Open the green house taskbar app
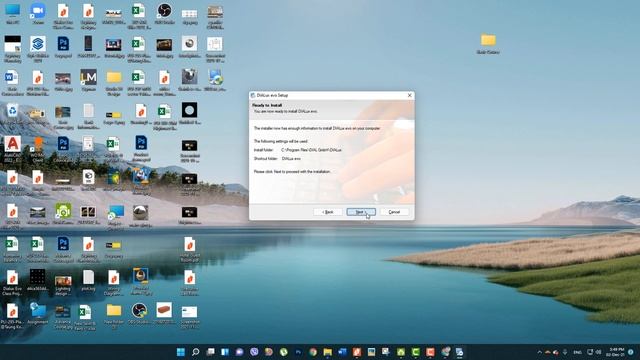640x360 pixels. (x=401, y=352)
